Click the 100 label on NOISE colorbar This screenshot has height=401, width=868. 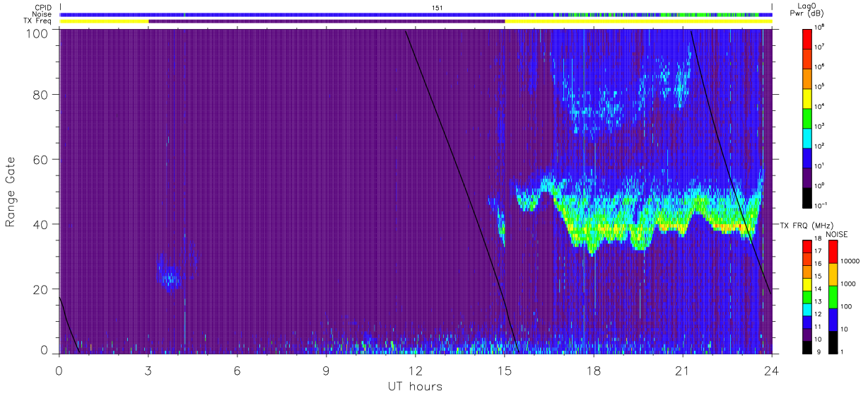846,306
